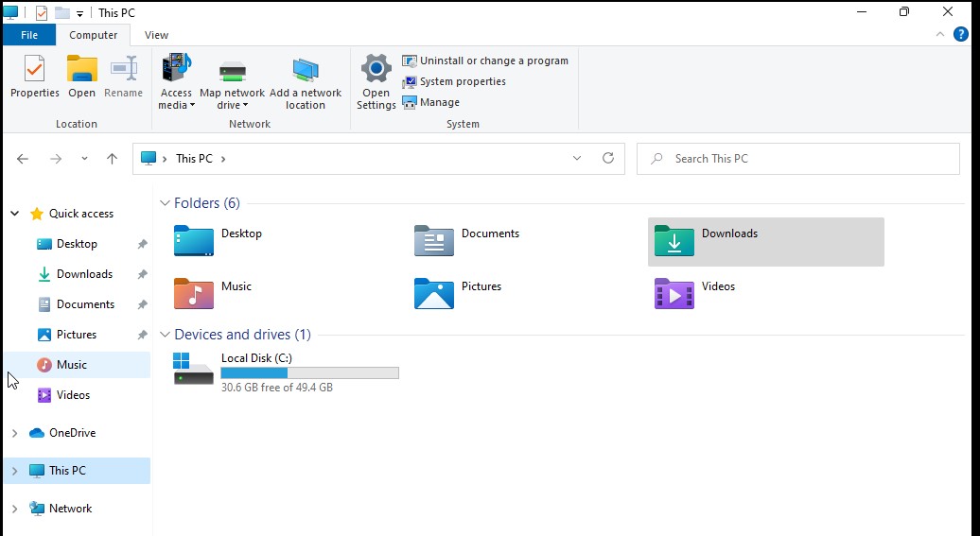Viewport: 980px width, 536px height.
Task: Click the pin beside Downloads
Action: tap(143, 273)
